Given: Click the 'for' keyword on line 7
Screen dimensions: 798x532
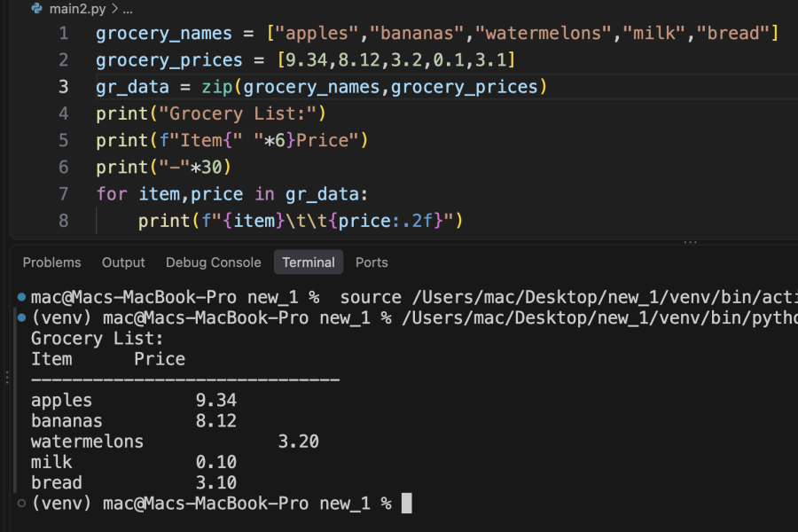Looking at the screenshot, I should pyautogui.click(x=112, y=194).
